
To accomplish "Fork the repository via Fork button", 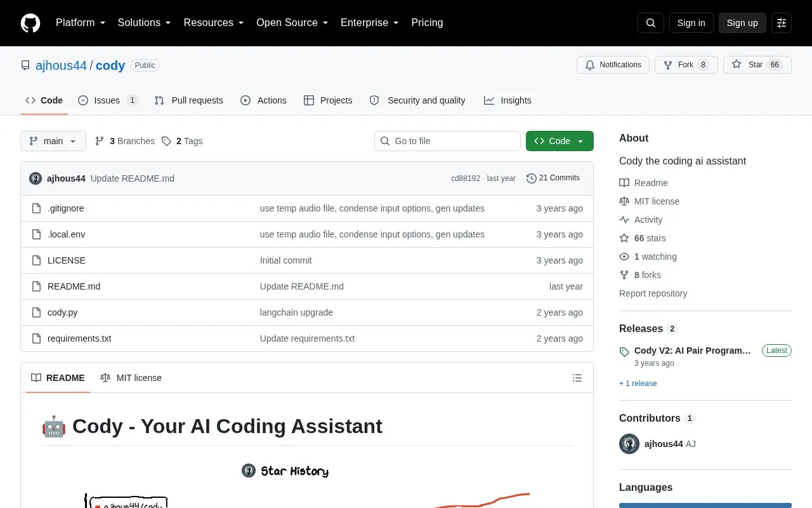I will tap(686, 65).
